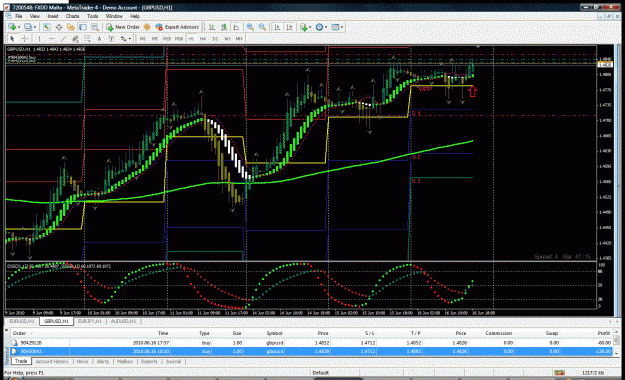Switch to the EURJPY,H1 chart tab

pyautogui.click(x=90, y=321)
